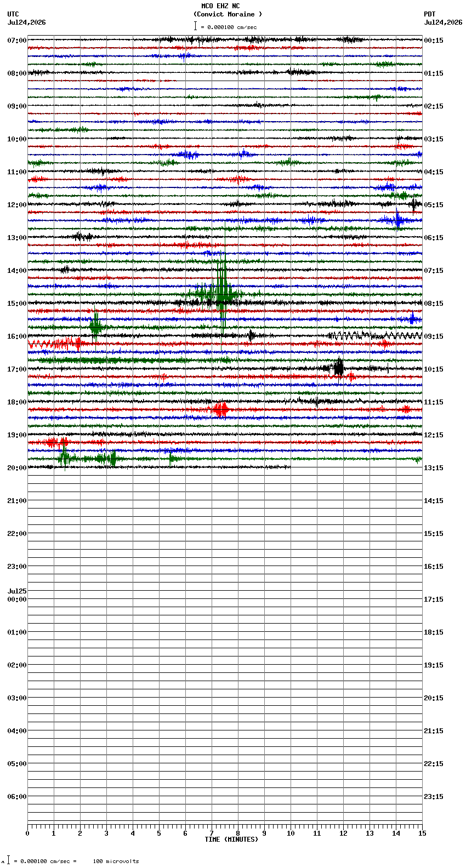Click the '10:15' PDT time label
Image resolution: width=466 pixels, height=868 pixels.
[434, 369]
